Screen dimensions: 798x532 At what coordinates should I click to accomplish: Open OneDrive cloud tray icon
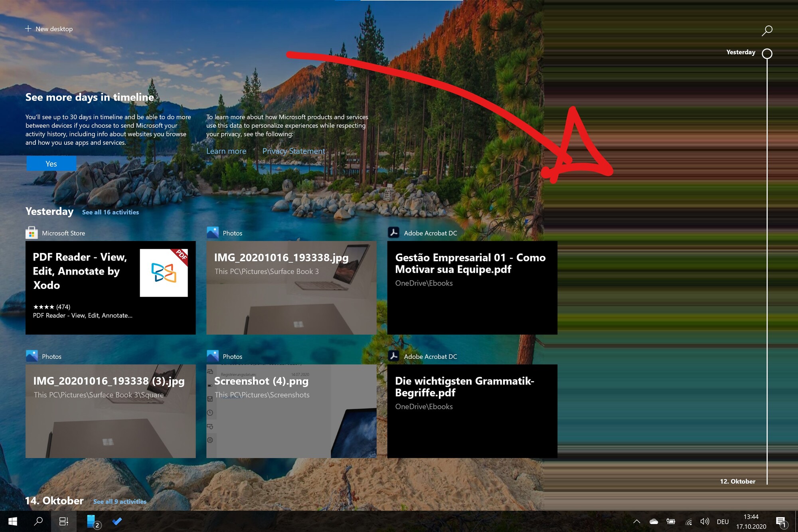[x=654, y=522]
